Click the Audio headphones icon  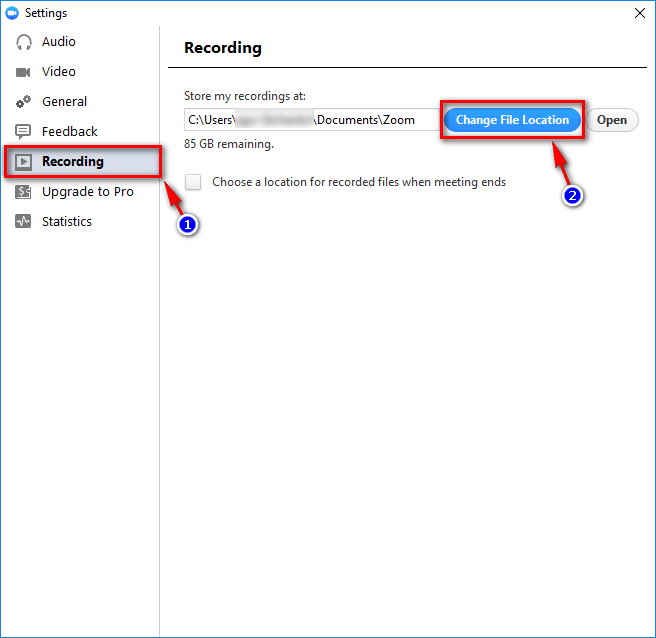pos(23,42)
